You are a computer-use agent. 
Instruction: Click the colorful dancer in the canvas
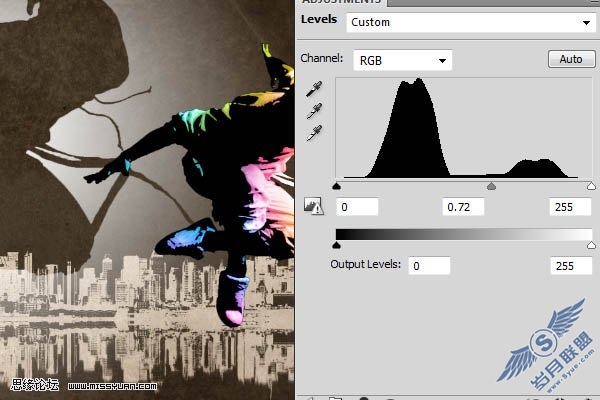tap(226, 184)
